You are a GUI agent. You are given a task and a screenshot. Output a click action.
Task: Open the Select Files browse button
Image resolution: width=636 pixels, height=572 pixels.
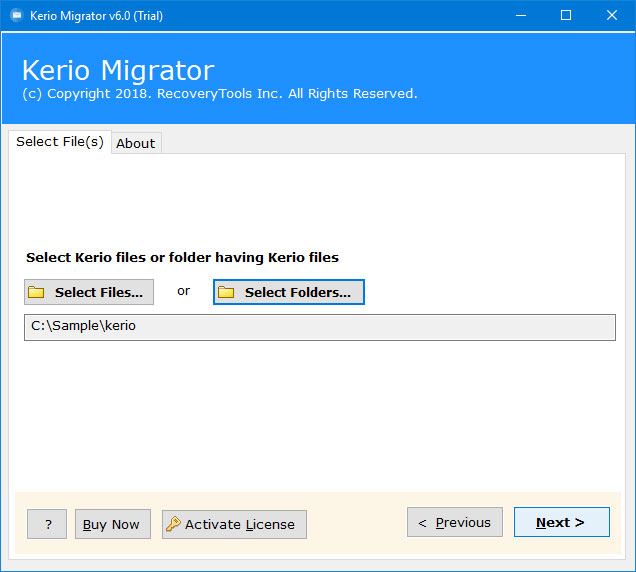(89, 292)
